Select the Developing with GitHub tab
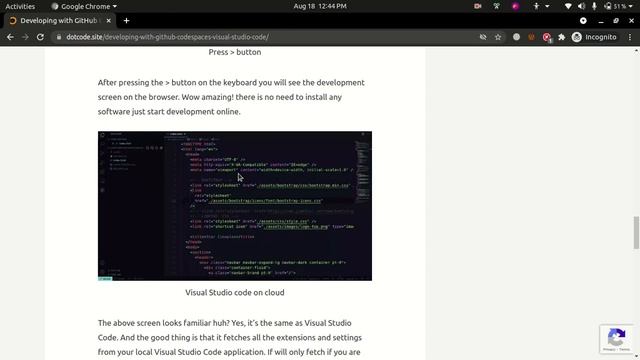This screenshot has height=360, width=640. tap(60, 20)
